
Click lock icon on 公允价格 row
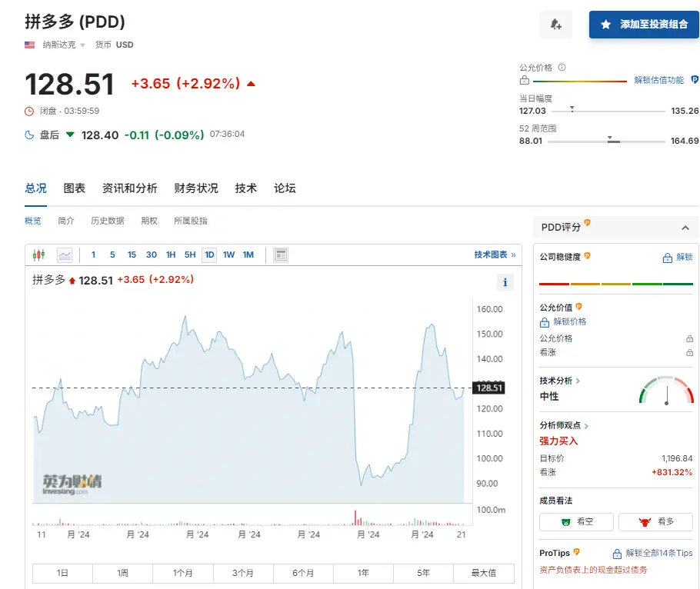click(690, 338)
